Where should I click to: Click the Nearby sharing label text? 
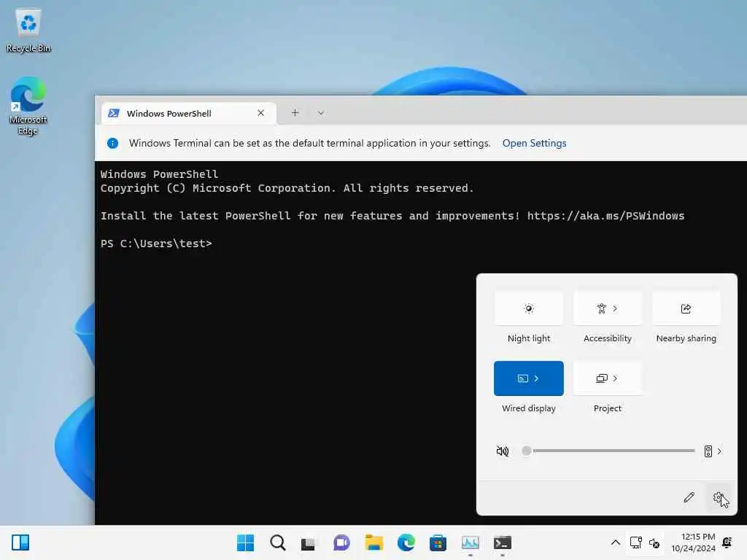click(x=686, y=338)
